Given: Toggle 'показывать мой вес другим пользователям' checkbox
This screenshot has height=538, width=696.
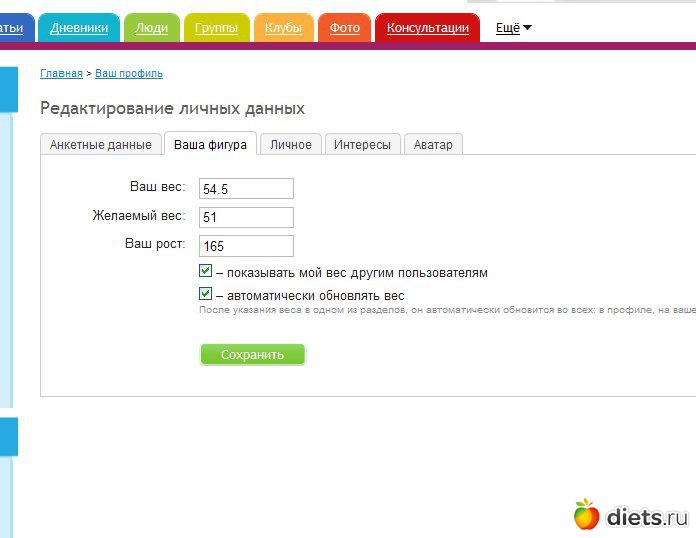Looking at the screenshot, I should coord(206,271).
